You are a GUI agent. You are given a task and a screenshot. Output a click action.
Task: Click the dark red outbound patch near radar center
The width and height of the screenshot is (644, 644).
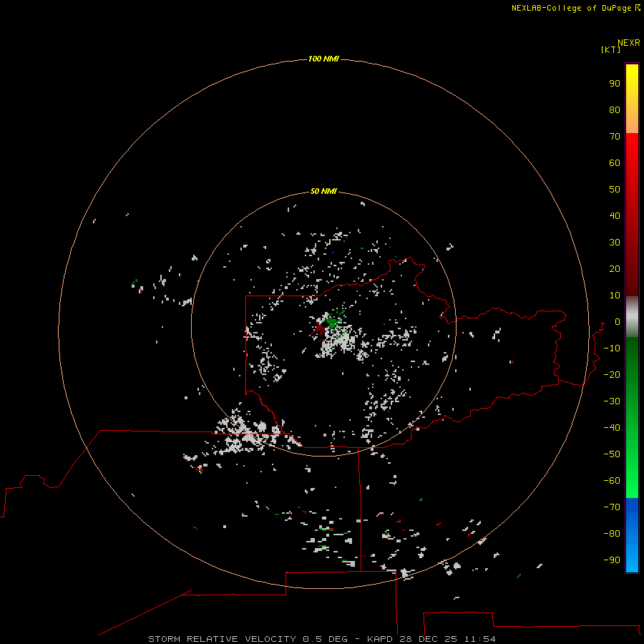point(319,329)
